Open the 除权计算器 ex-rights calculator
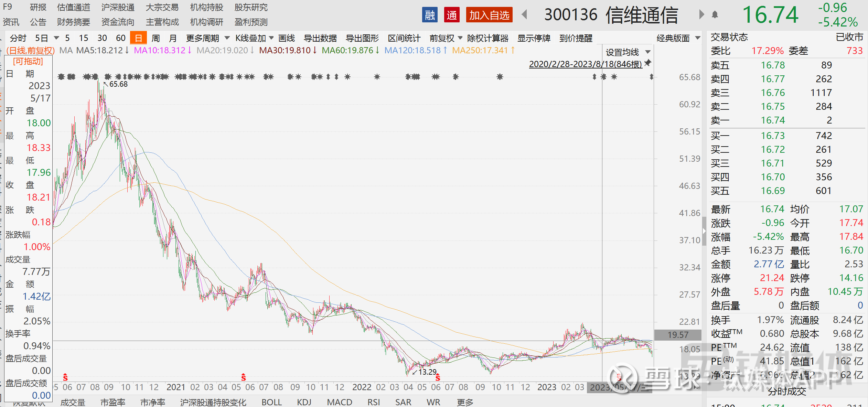The width and height of the screenshot is (868, 407). (x=488, y=38)
